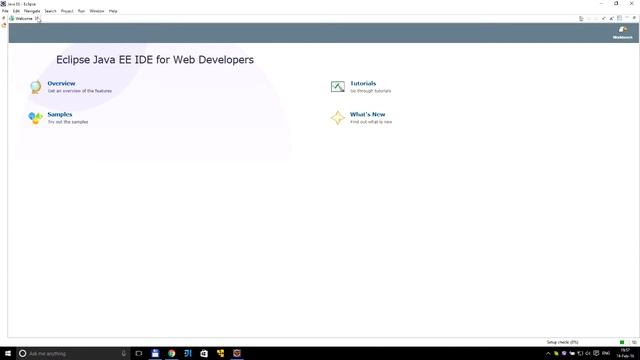The image size is (640, 360).
Task: Open Task View on the taskbar
Action: click(139, 353)
